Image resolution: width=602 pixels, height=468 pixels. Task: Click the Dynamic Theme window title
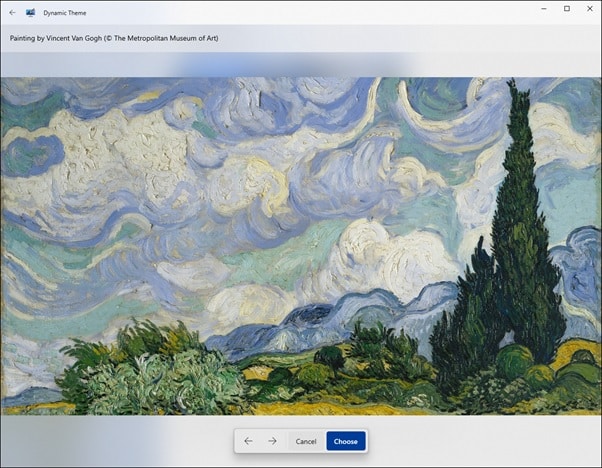click(64, 13)
